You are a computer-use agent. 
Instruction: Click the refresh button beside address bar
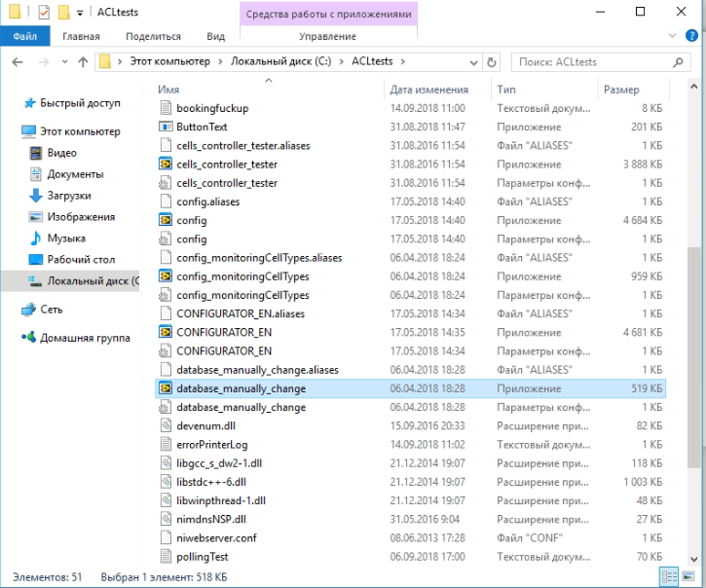492,62
